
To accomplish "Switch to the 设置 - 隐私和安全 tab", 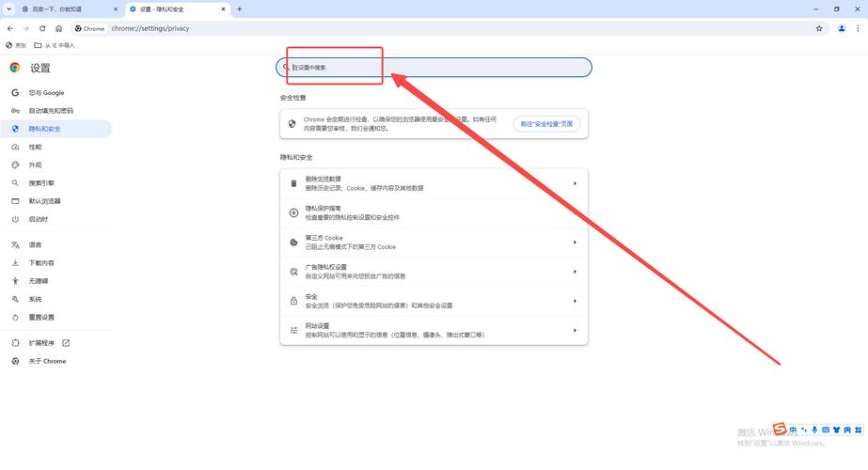I will pyautogui.click(x=177, y=9).
